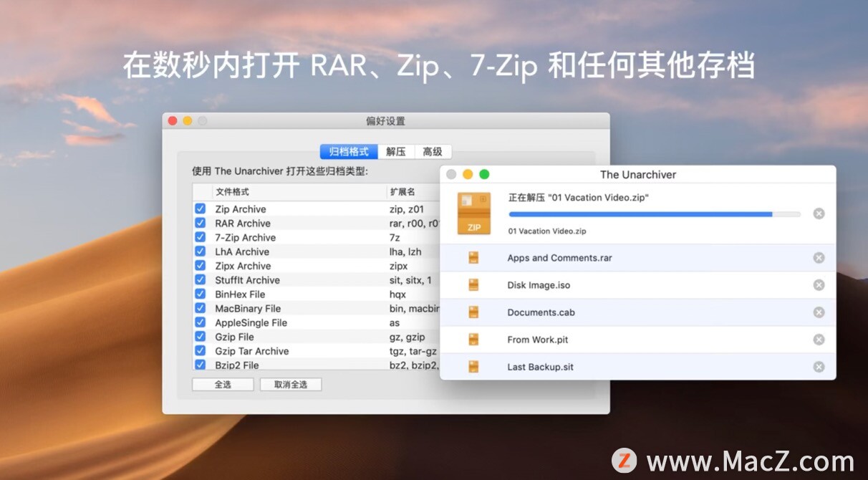The height and width of the screenshot is (480, 868).
Task: Remove From Work.pit from the queue
Action: [819, 340]
